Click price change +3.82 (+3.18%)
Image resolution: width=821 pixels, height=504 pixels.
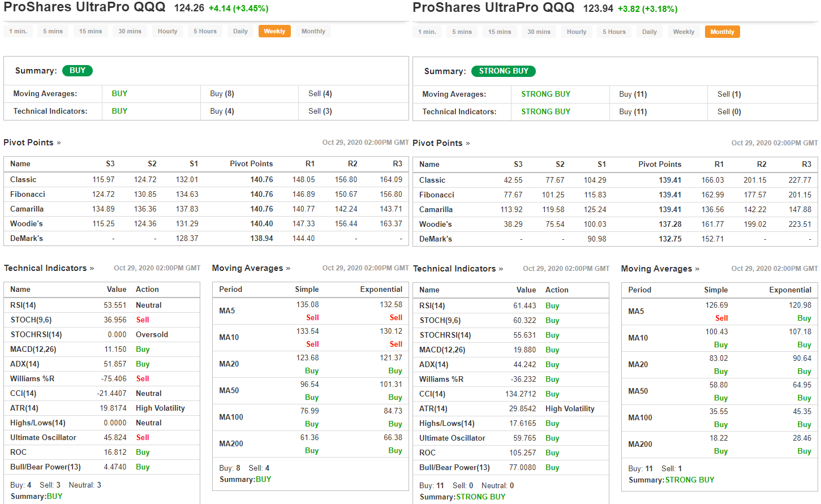(647, 9)
